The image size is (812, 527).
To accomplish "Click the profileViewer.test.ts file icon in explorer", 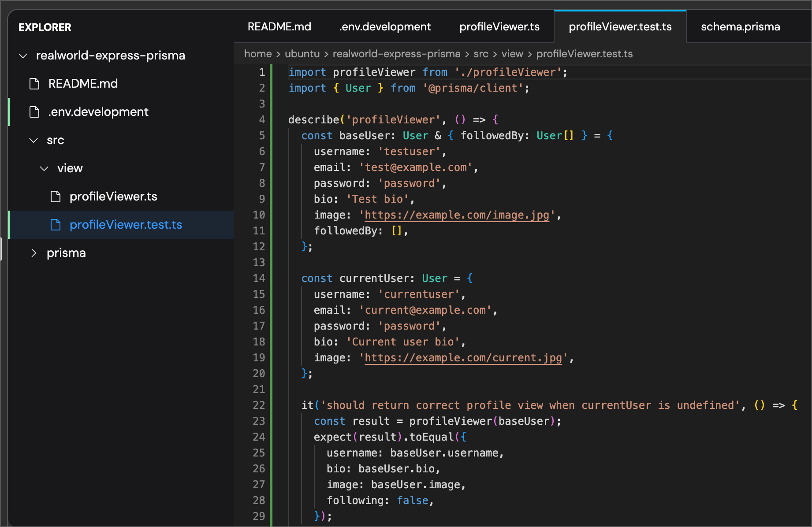I will [56, 225].
